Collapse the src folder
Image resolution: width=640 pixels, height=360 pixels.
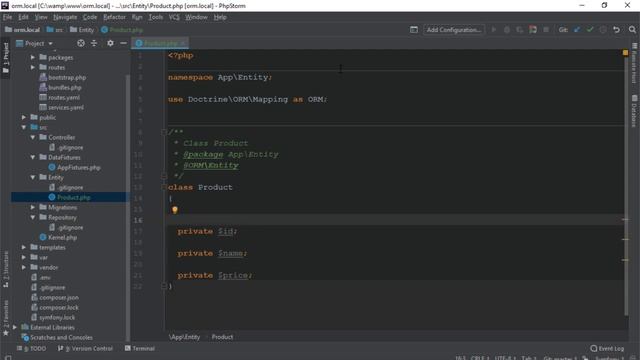(x=24, y=127)
